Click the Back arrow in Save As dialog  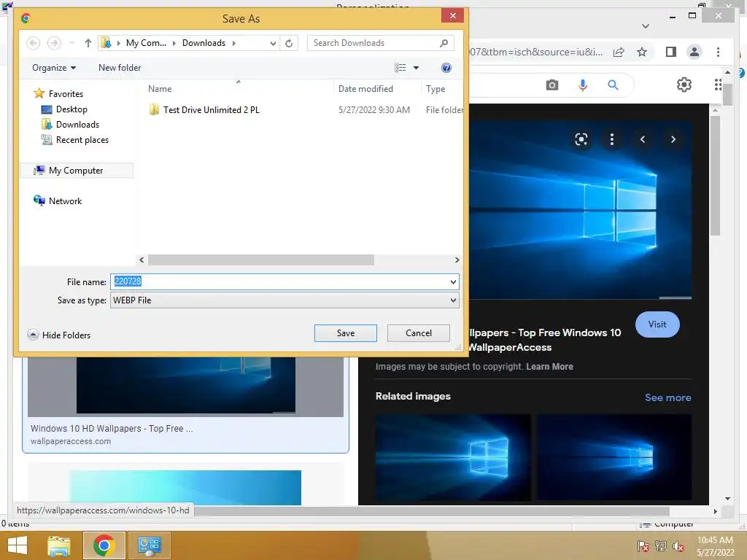click(33, 43)
